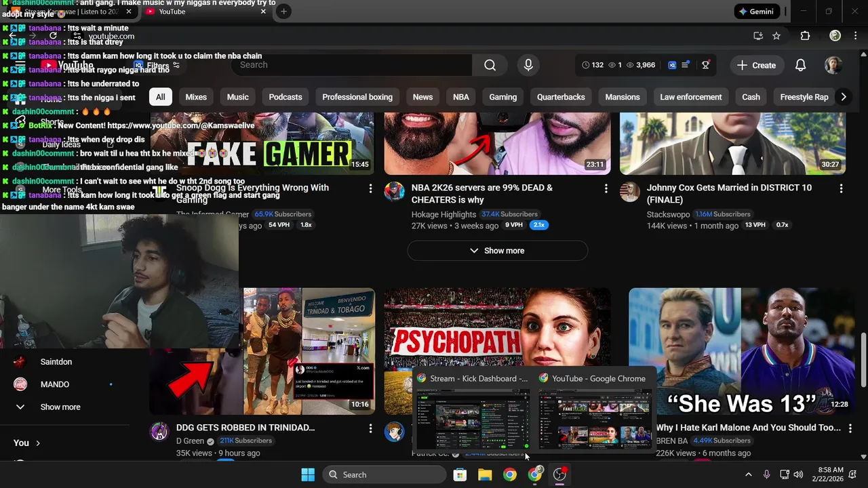Select the Professional boxing chip
Viewport: 868px width, 488px height.
point(357,97)
